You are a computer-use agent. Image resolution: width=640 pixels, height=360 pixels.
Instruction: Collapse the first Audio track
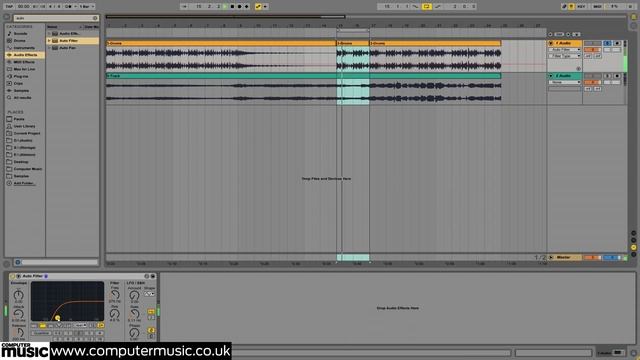coord(551,43)
